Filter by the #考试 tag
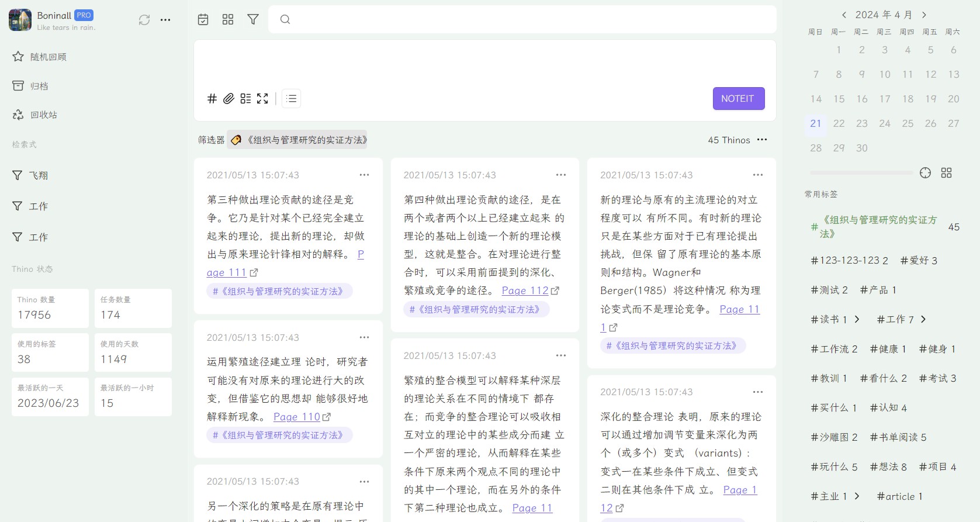This screenshot has width=980, height=522. pos(937,378)
